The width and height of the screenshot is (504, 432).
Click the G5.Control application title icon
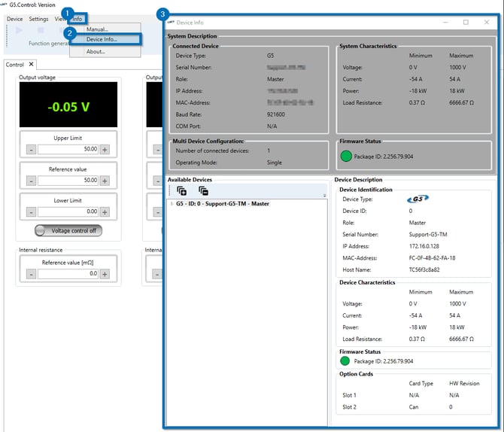click(4, 5)
